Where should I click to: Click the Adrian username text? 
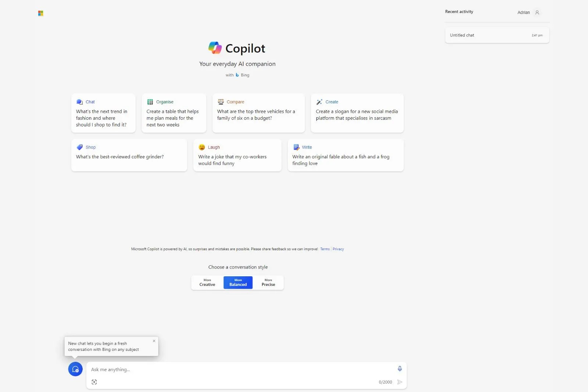(524, 12)
